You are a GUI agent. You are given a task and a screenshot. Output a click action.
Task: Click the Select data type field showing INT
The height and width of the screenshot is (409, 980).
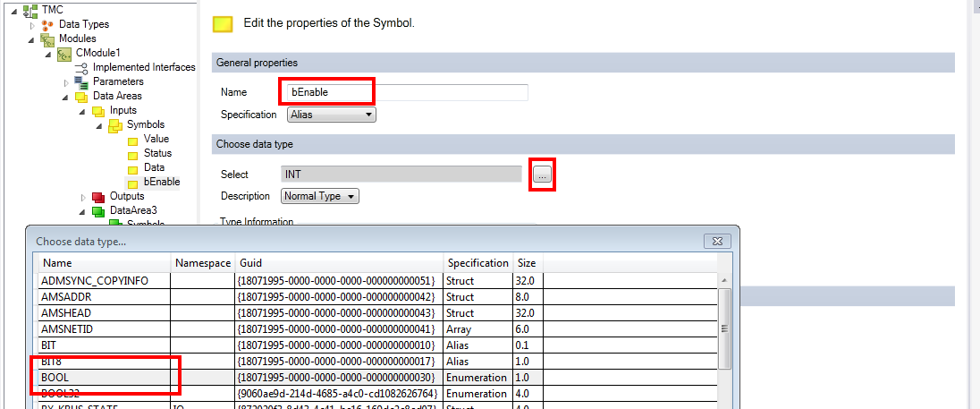point(401,175)
